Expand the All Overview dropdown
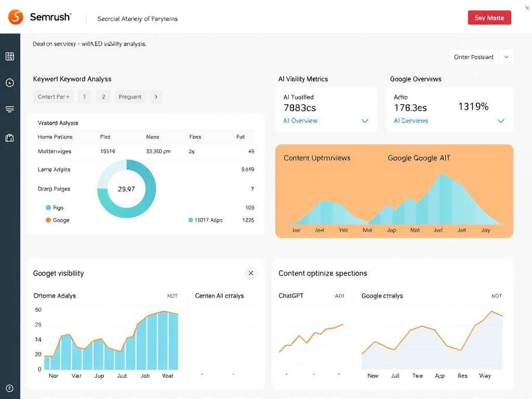 [x=366, y=120]
